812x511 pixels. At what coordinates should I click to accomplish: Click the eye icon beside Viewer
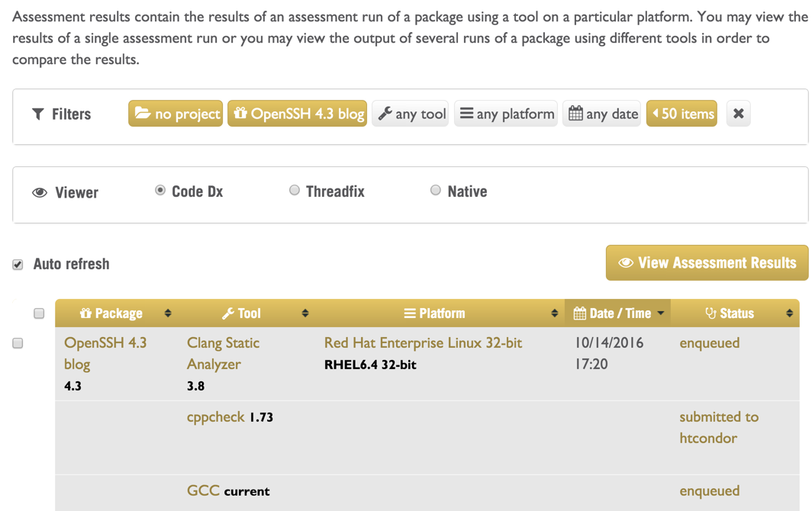tap(40, 193)
